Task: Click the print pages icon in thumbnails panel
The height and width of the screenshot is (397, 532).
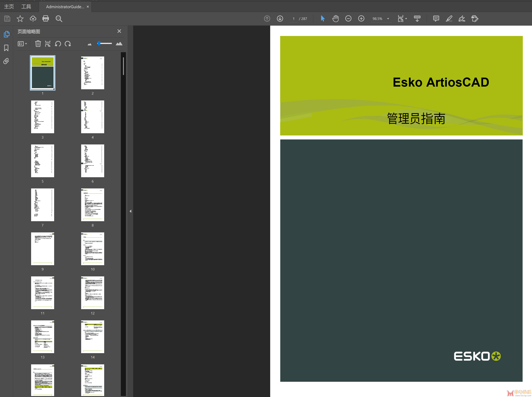Action: pyautogui.click(x=48, y=44)
